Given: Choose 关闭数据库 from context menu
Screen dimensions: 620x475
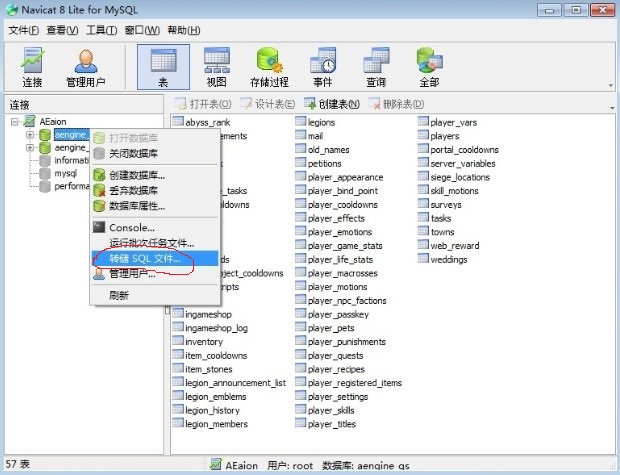Looking at the screenshot, I should click(155, 153).
